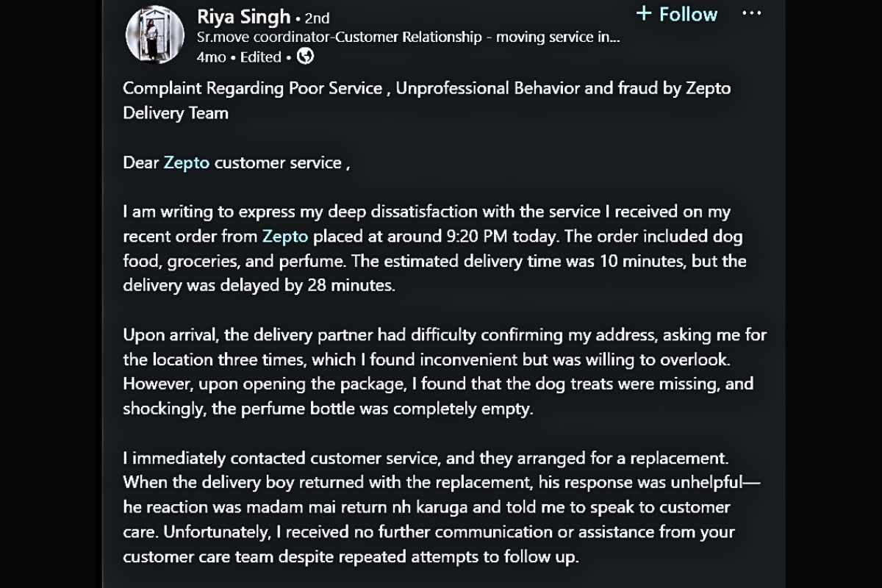The height and width of the screenshot is (588, 882).
Task: Click the plus icon beside Follow
Action: pos(644,14)
